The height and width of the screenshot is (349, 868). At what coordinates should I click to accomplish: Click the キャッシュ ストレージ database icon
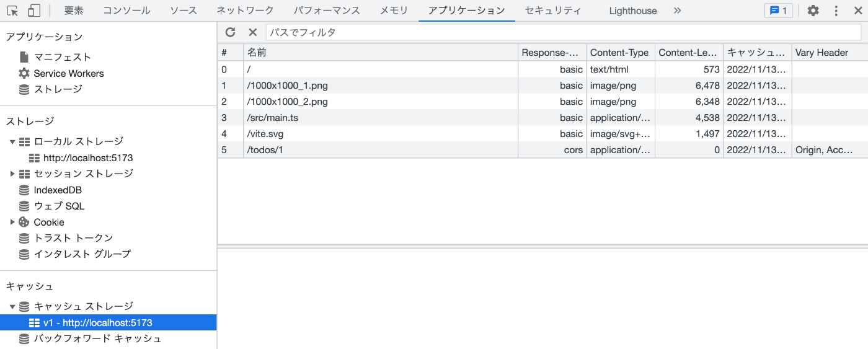click(x=24, y=307)
